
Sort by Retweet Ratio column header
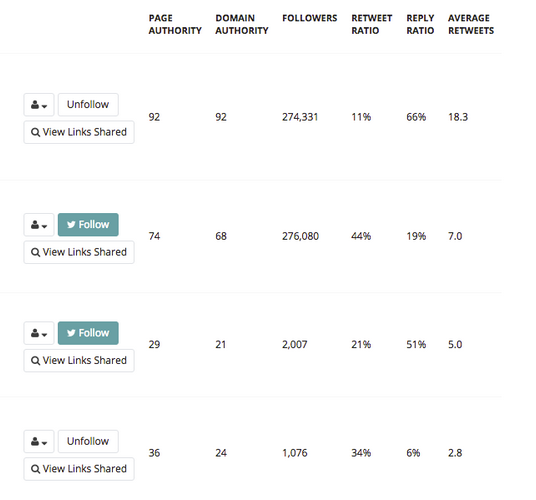(372, 24)
